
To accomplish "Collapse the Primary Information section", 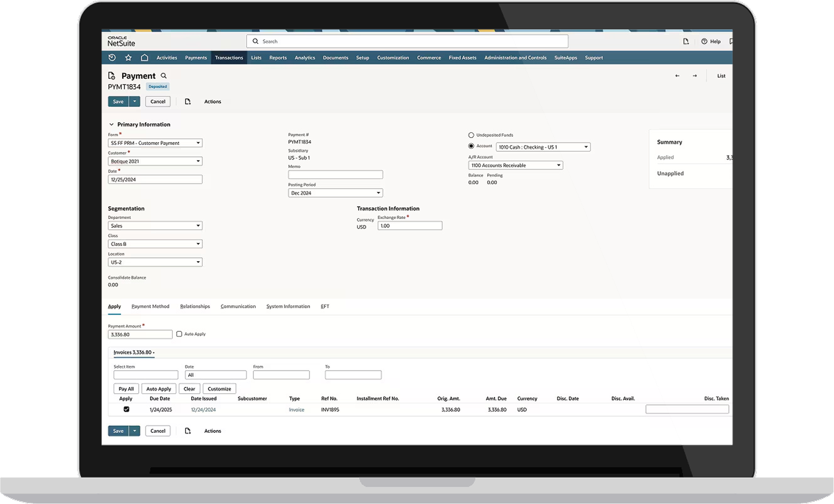I will [111, 124].
